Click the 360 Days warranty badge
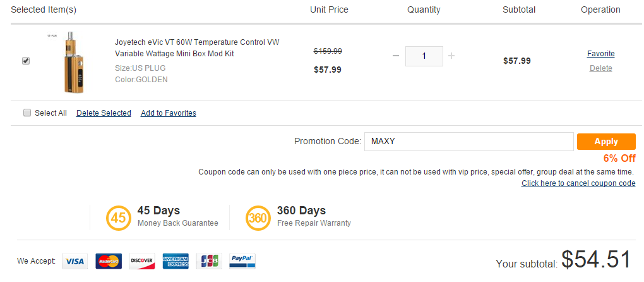Screen dimensions: 644x282 coord(258,218)
